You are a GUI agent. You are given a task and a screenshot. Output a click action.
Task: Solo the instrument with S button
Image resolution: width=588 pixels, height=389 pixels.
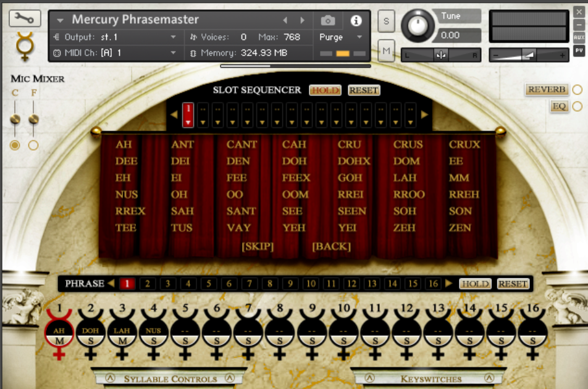coord(386,21)
